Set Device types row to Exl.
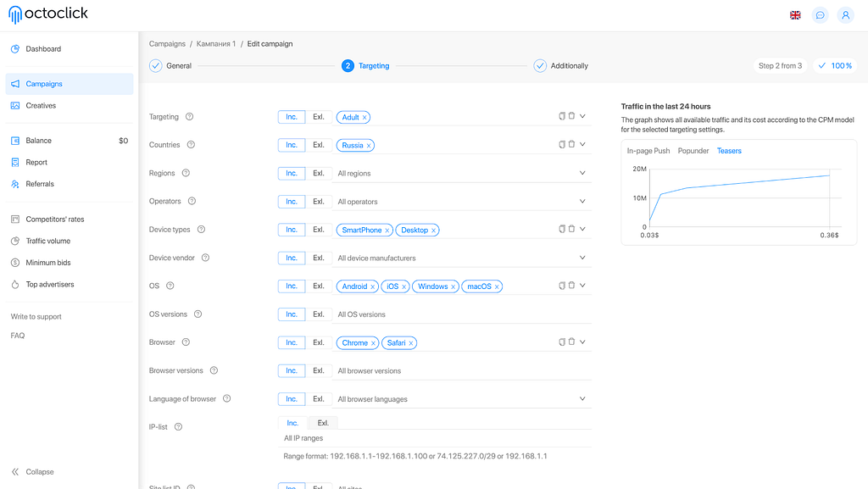The height and width of the screenshot is (489, 868). pyautogui.click(x=319, y=230)
